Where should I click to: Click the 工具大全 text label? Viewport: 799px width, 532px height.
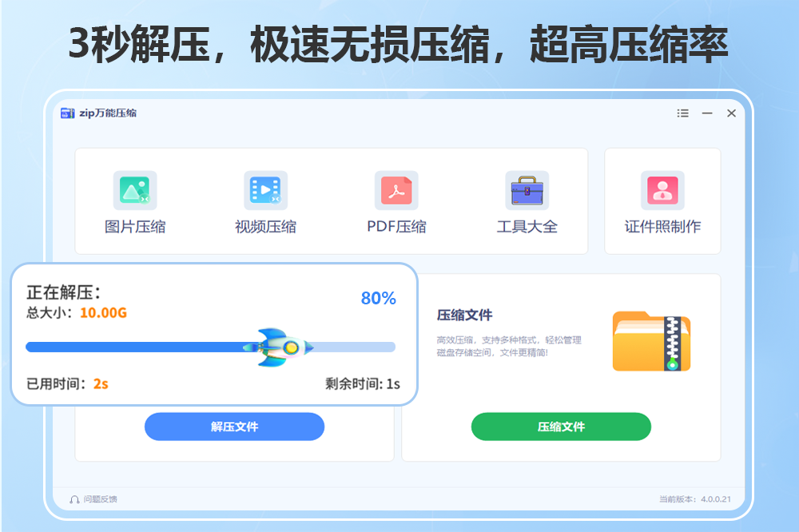tap(527, 227)
